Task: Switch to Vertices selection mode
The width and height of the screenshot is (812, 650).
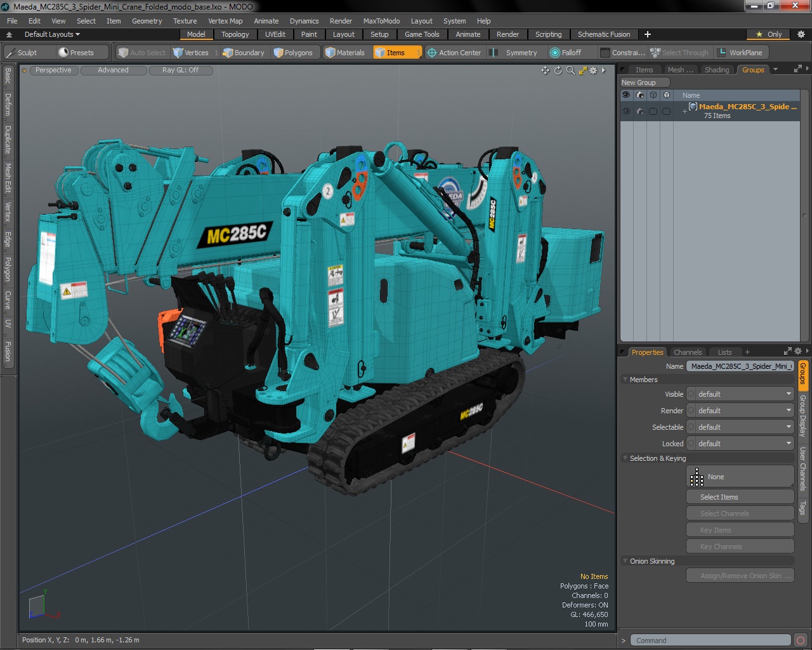Action: 195,53
